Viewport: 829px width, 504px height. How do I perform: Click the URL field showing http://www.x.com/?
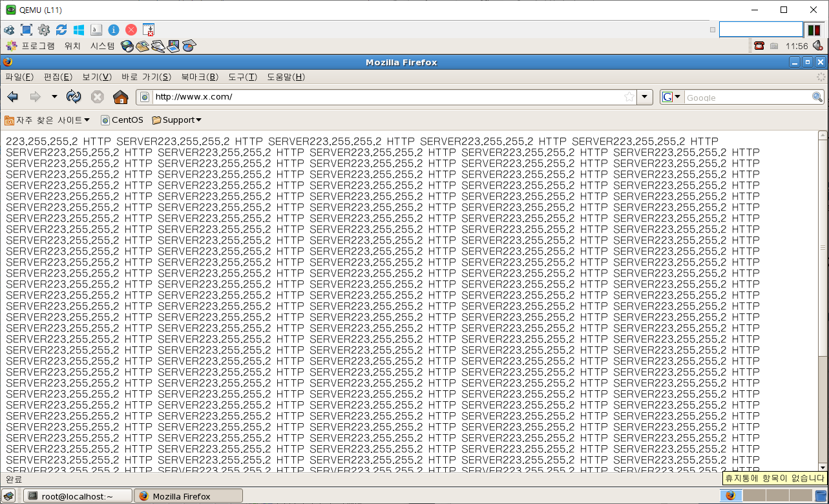[386, 97]
